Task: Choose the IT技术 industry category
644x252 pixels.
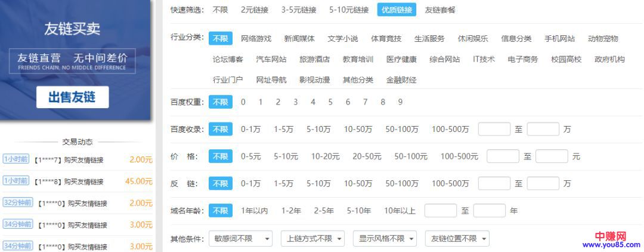Action: pos(484,59)
